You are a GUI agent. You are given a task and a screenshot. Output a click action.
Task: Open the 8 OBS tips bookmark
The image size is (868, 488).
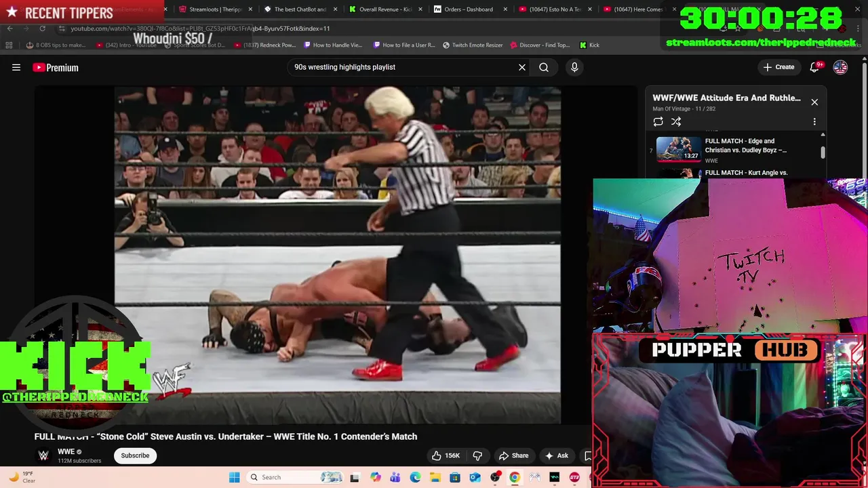[56, 45]
